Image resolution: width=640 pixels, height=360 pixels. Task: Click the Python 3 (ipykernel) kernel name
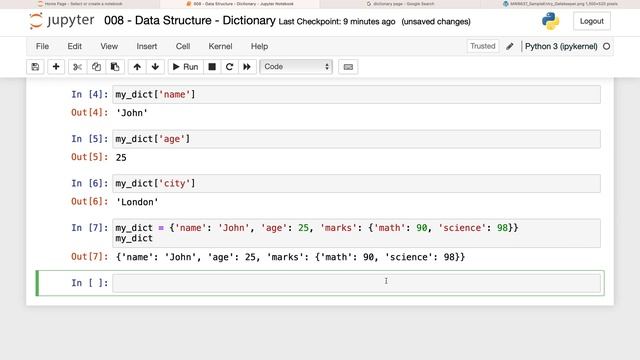click(561, 47)
